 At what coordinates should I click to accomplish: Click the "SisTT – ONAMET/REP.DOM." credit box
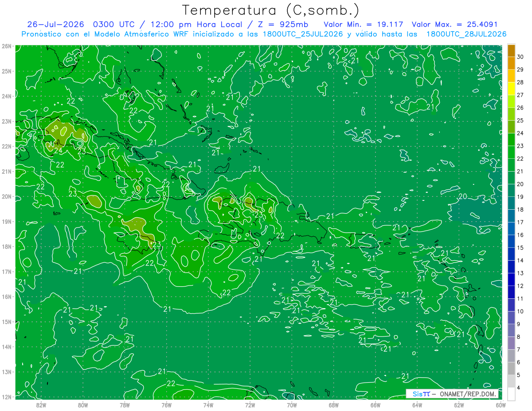453,394
